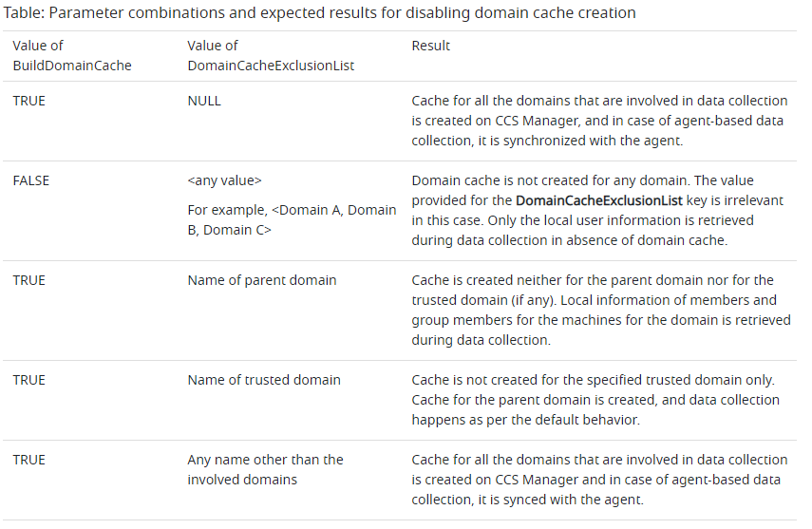Click the "Name of trusted domain" cell
This screenshot has width=812, height=529.
[263, 380]
